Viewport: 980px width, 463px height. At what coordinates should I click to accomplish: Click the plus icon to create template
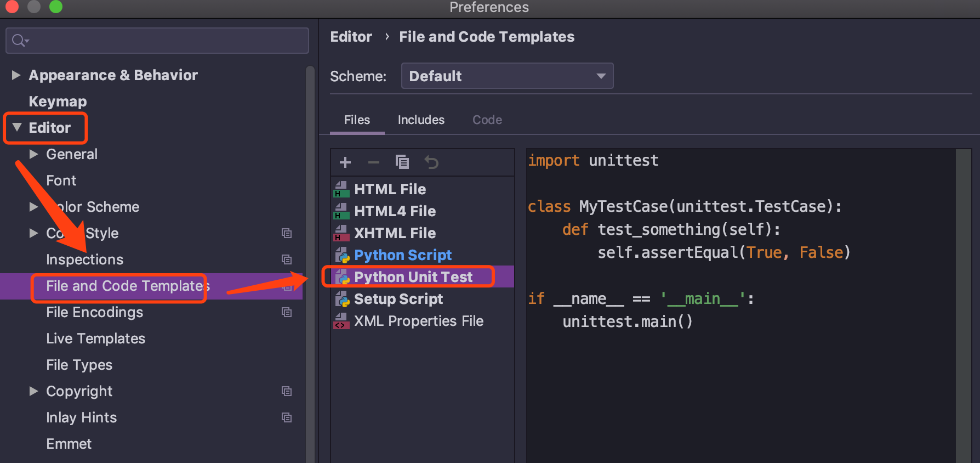(345, 162)
